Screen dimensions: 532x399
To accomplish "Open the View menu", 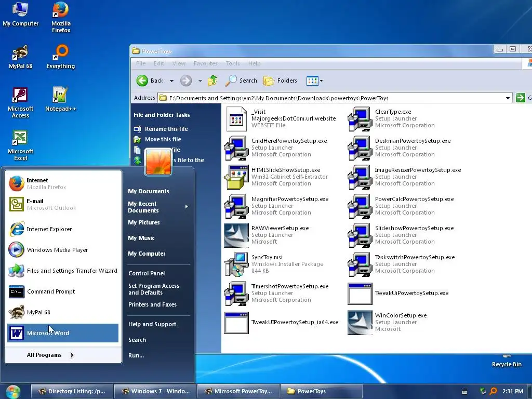I will point(179,63).
